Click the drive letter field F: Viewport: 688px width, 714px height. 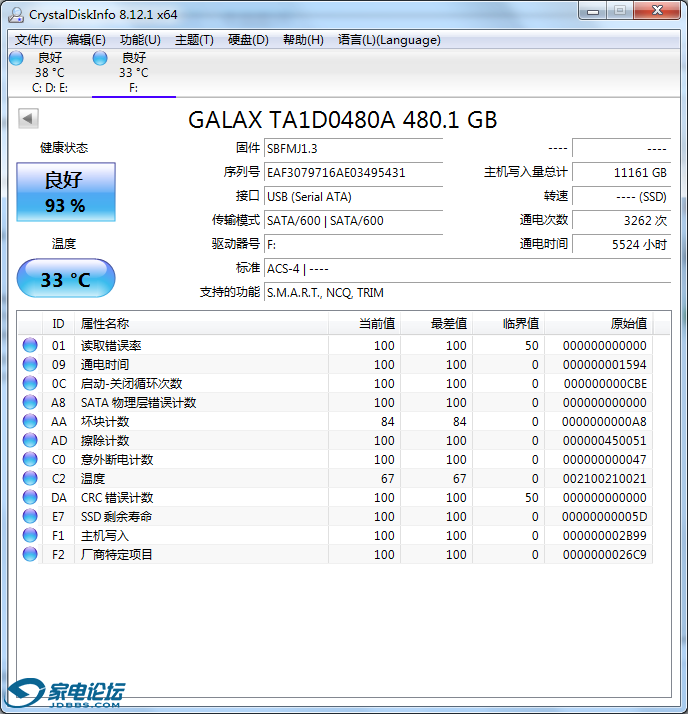[354, 245]
